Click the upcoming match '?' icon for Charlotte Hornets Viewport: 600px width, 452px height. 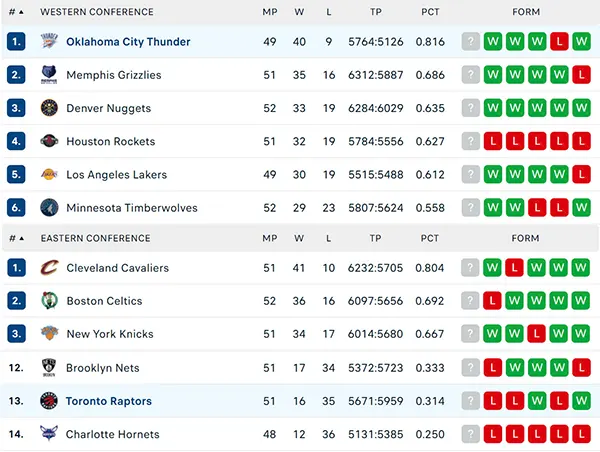tap(471, 434)
